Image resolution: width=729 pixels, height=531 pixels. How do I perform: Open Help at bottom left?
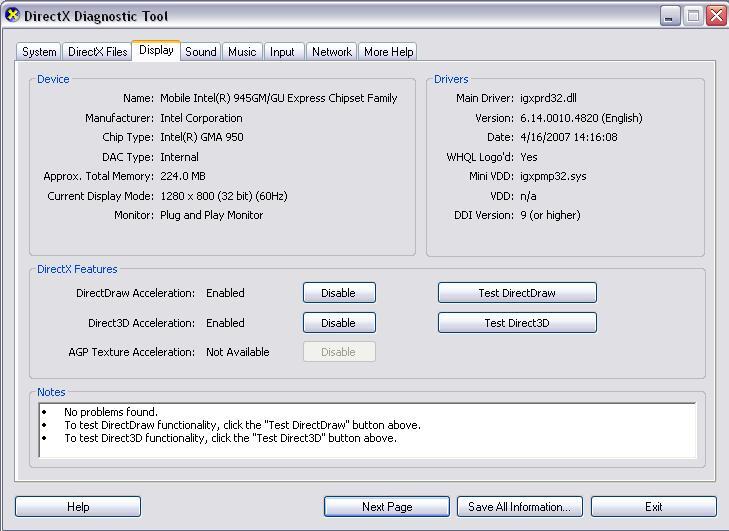(78, 506)
